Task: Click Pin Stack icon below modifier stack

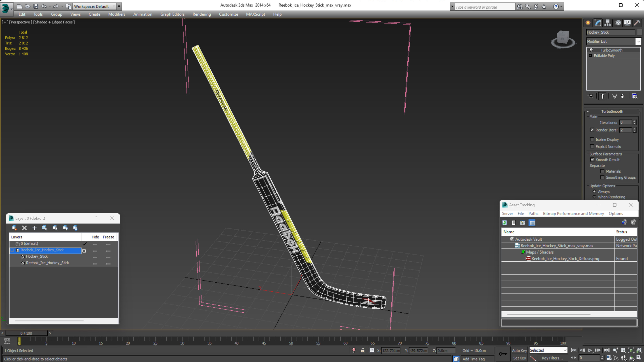Action: tap(590, 96)
